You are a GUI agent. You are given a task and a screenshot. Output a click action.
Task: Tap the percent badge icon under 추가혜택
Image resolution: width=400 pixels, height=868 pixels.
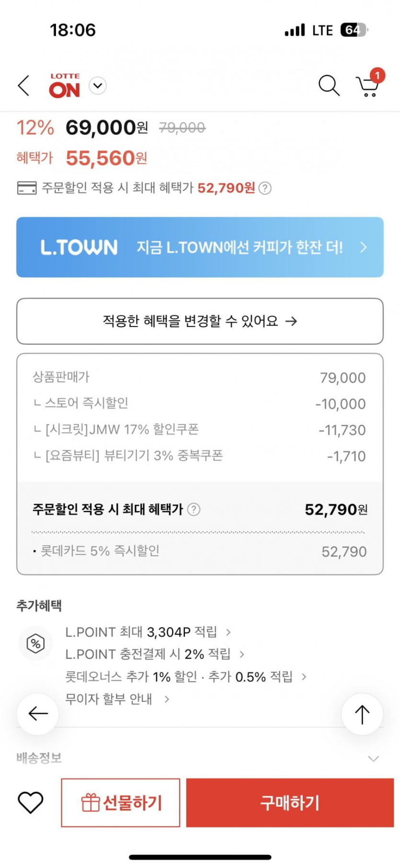(x=35, y=643)
